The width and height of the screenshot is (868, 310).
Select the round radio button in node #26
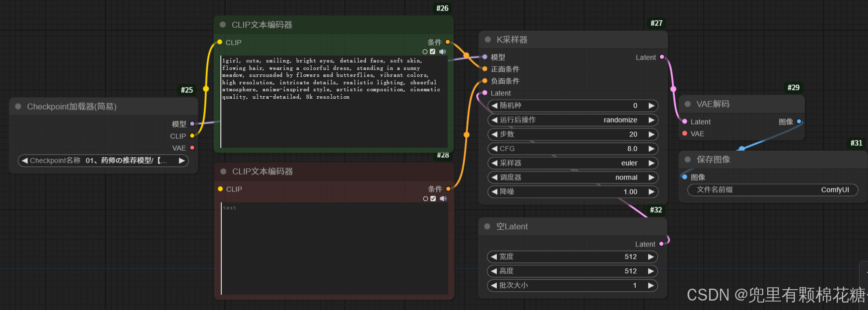(x=425, y=52)
